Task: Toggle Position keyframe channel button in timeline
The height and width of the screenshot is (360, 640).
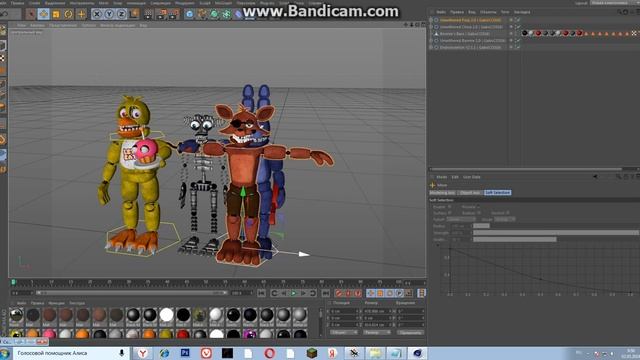Action: (x=371, y=293)
